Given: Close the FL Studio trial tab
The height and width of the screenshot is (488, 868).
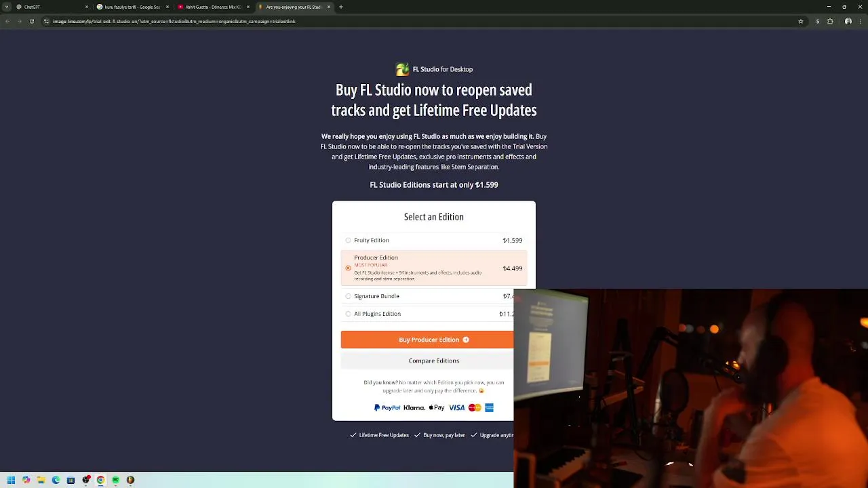Looking at the screenshot, I should [328, 7].
